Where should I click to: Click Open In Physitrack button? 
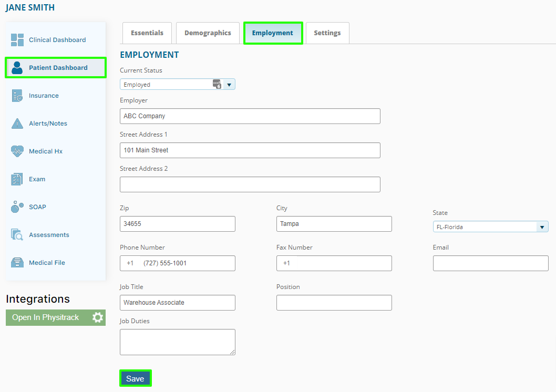click(56, 317)
